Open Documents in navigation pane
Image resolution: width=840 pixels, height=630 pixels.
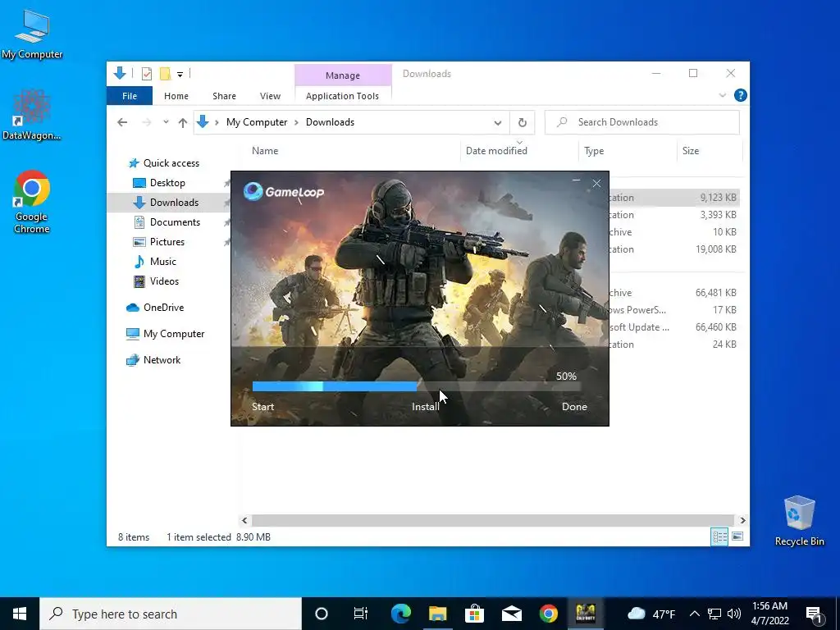click(x=175, y=222)
